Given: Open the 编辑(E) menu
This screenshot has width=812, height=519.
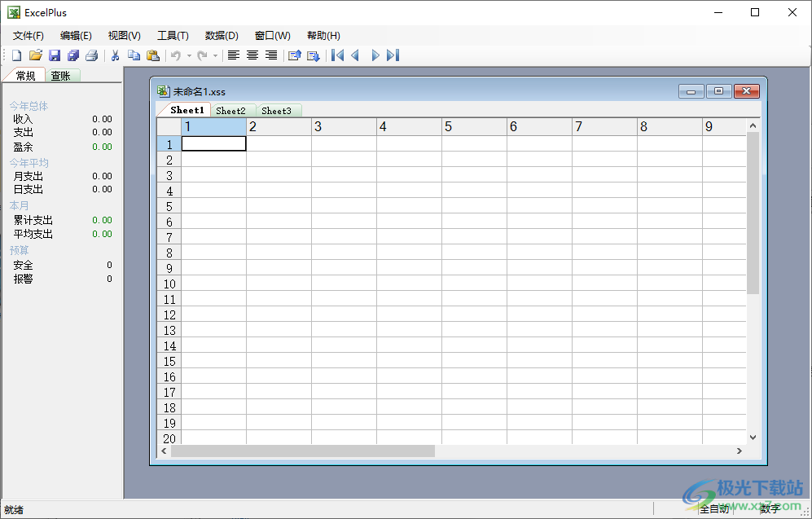Looking at the screenshot, I should 76,36.
